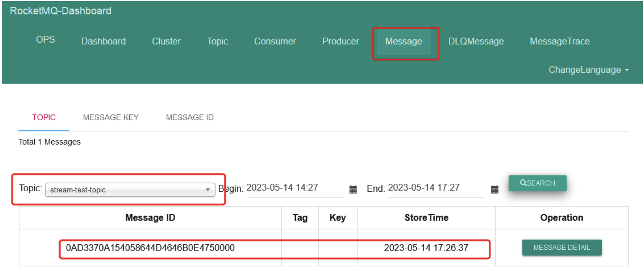This screenshot has height=278, width=644.
Task: Click the Total 1 Messages text
Action: (x=50, y=142)
